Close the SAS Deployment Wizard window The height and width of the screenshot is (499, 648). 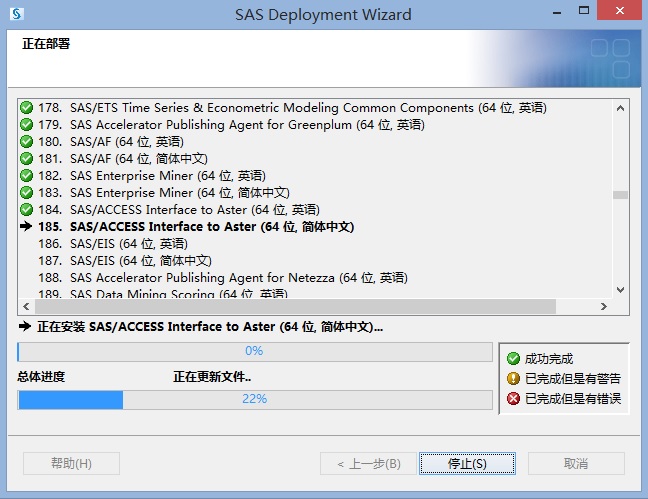click(x=619, y=10)
